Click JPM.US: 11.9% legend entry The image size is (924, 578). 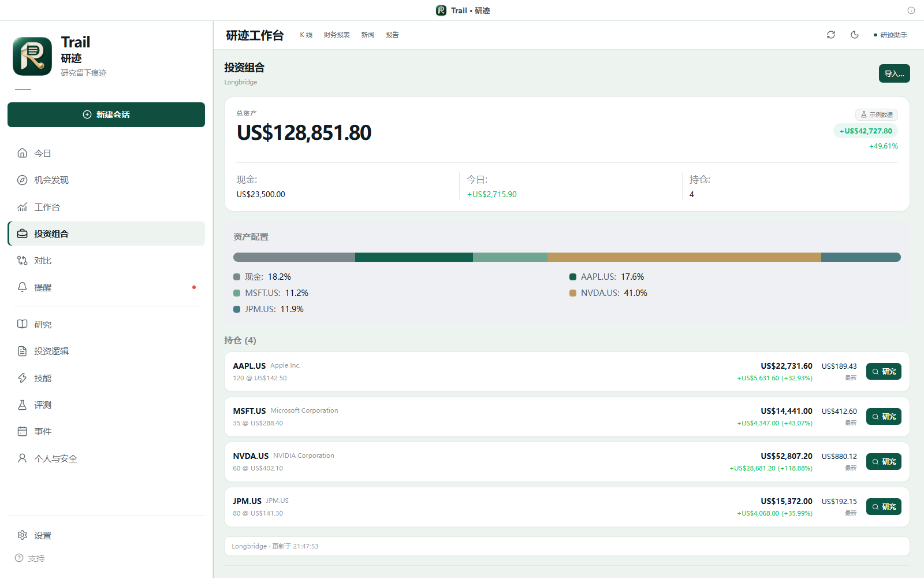[x=269, y=309]
